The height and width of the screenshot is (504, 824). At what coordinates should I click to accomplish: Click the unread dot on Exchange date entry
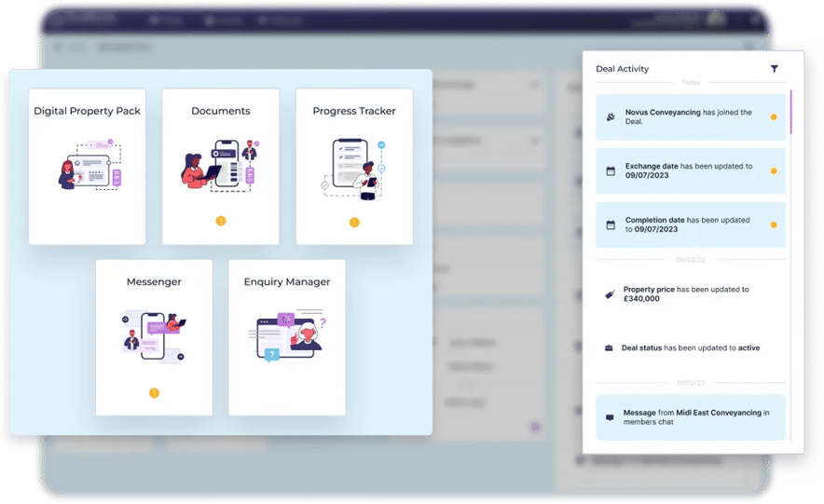pyautogui.click(x=774, y=170)
